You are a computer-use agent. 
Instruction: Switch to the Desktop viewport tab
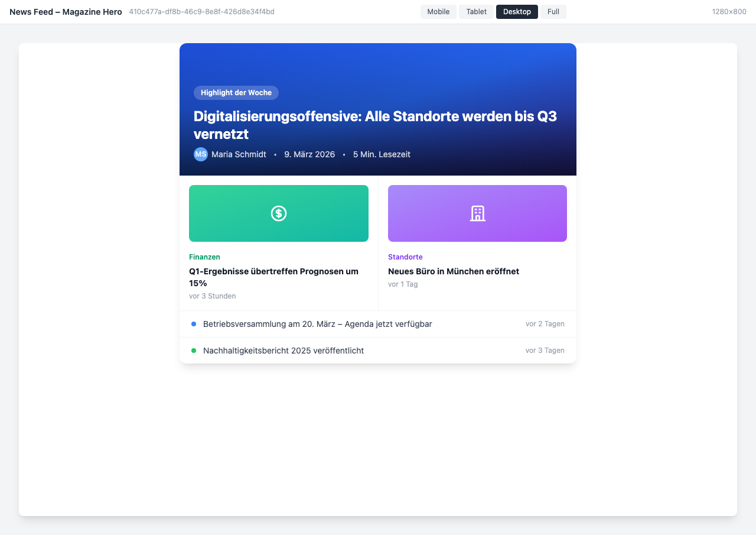(517, 11)
